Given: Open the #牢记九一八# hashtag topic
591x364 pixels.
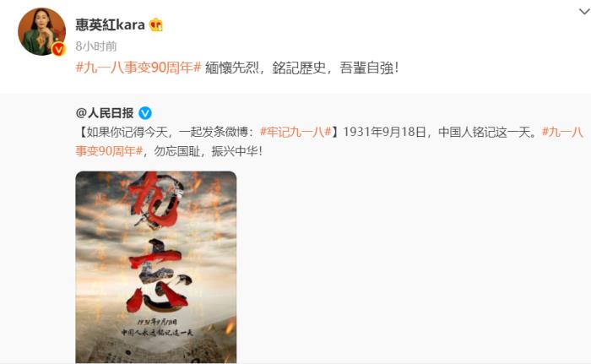Looking at the screenshot, I should pyautogui.click(x=295, y=132).
